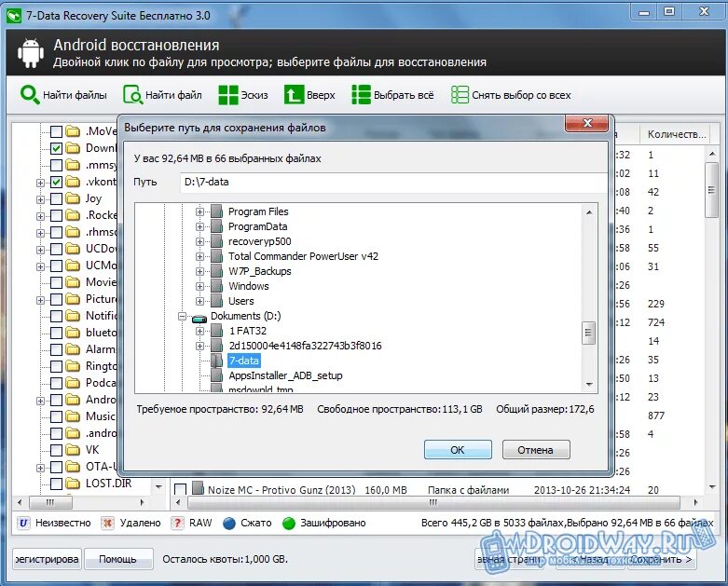Click the green Зашифровано legend icon

coord(289,523)
